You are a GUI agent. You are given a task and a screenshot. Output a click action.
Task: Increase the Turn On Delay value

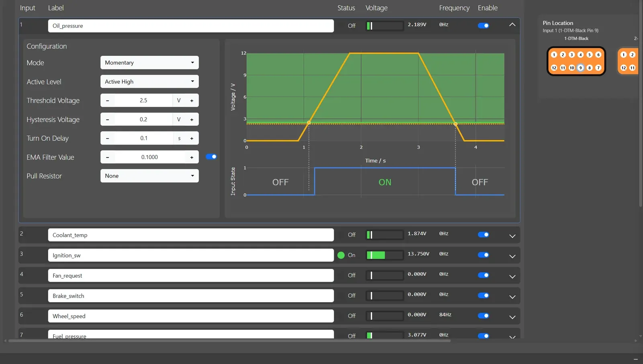(x=192, y=138)
